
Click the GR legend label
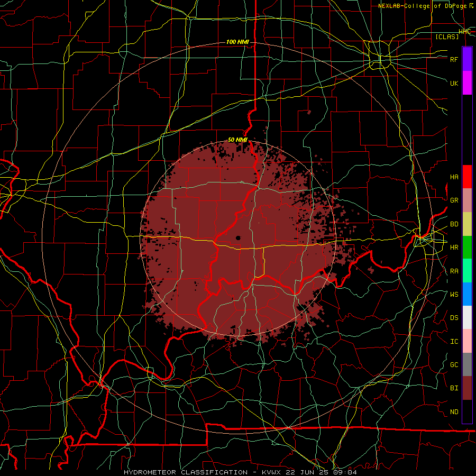coord(454,200)
